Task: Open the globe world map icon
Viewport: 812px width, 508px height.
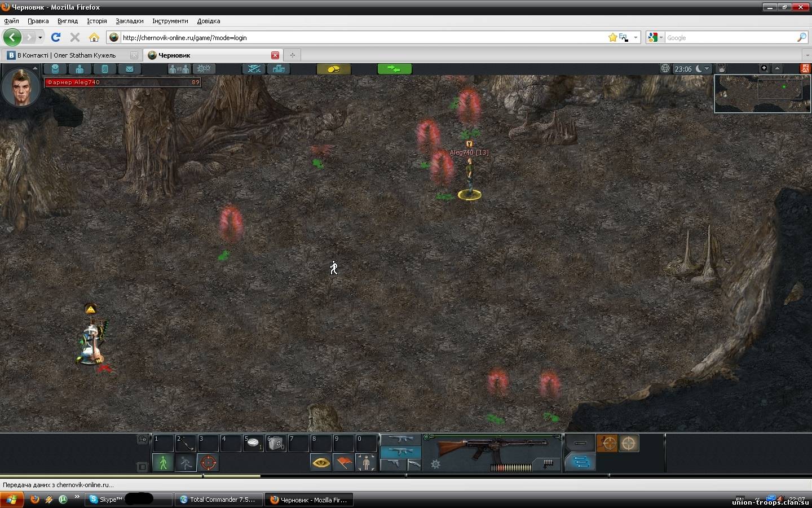Action: [665, 68]
